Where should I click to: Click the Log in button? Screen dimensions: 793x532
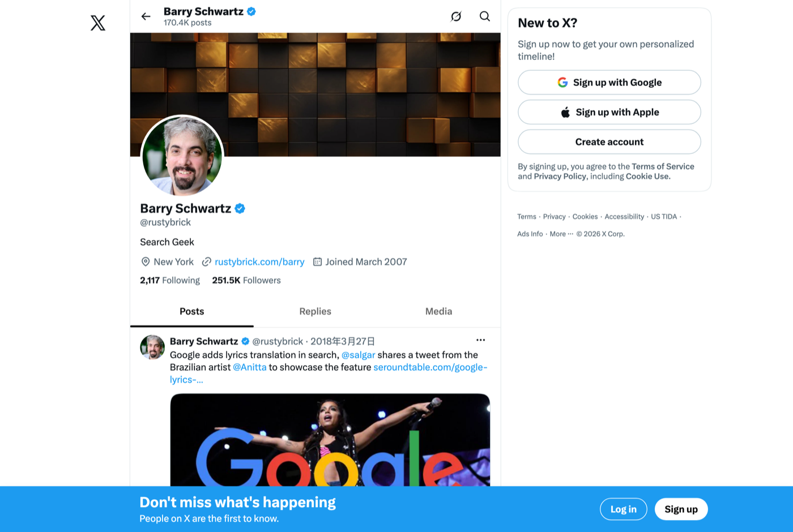pyautogui.click(x=624, y=509)
